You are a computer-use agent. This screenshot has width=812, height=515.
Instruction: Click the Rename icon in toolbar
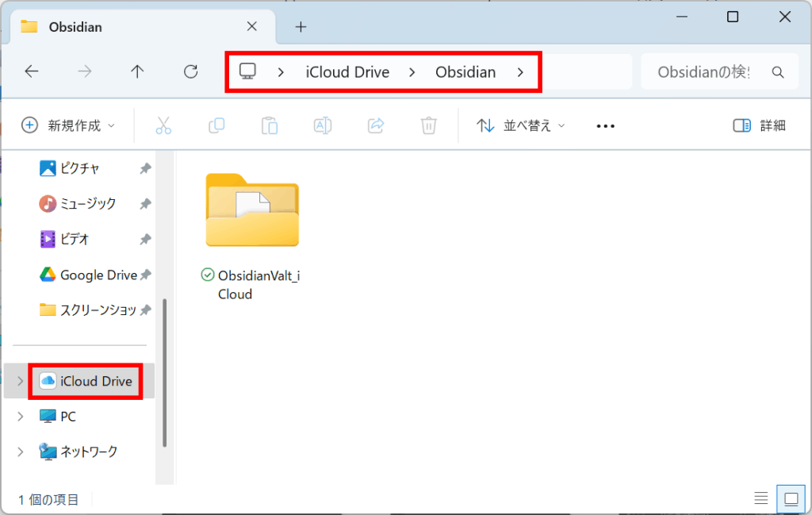(323, 125)
